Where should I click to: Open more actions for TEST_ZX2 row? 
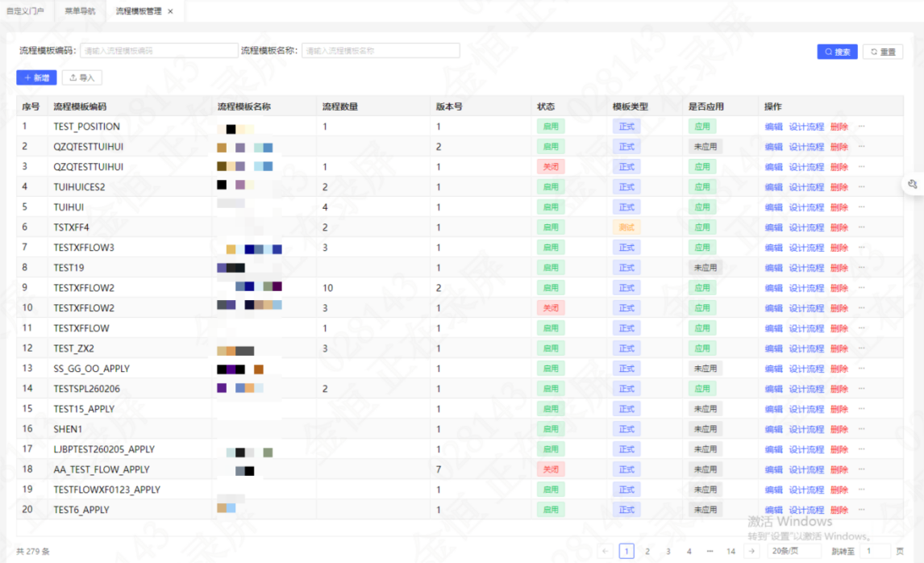862,348
